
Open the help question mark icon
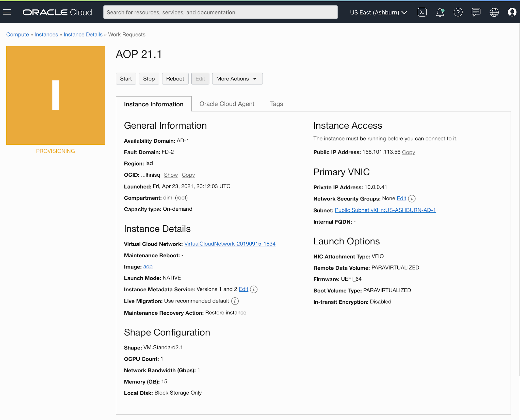tap(458, 12)
